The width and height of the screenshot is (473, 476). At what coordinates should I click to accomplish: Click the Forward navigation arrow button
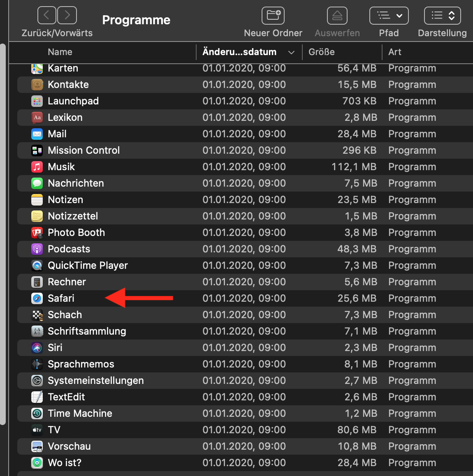(67, 15)
